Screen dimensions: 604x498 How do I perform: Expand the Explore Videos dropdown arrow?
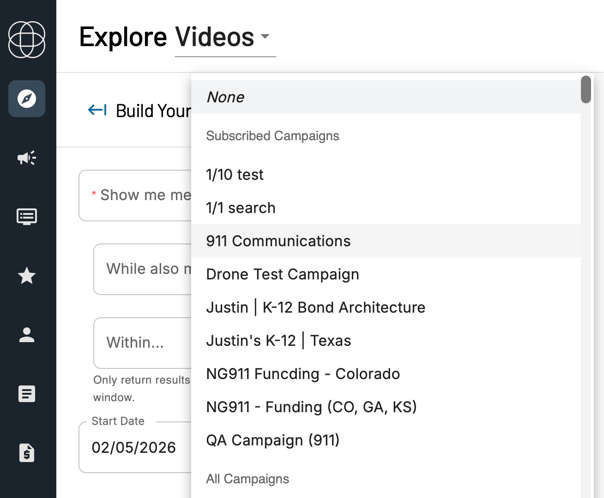coord(265,38)
